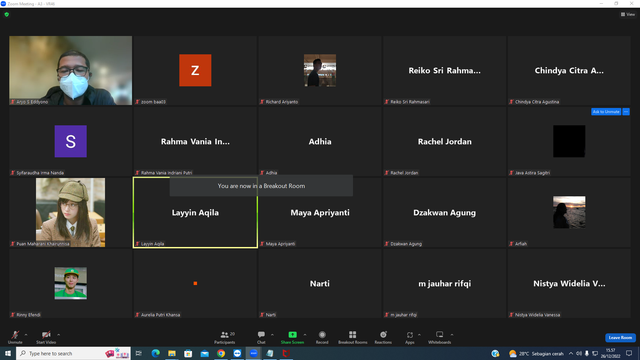Select Chindya Citra Agustina tile
The width and height of the screenshot is (640, 360).
(x=569, y=70)
